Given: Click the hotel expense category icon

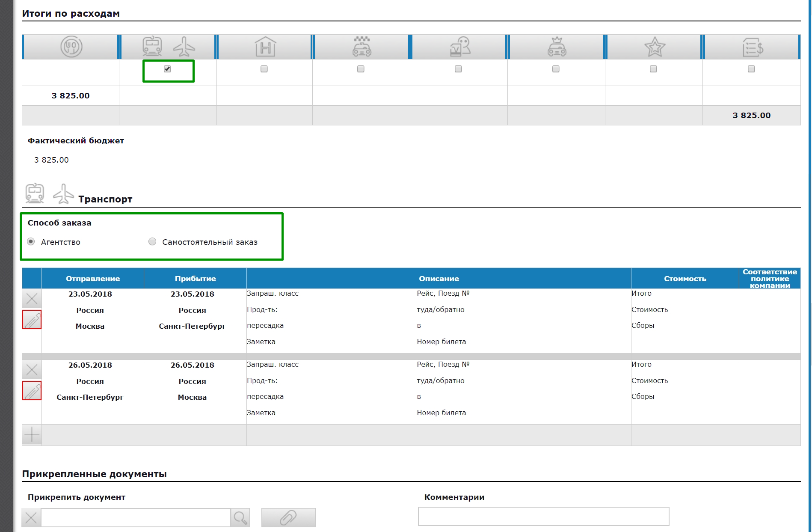Looking at the screenshot, I should point(265,47).
